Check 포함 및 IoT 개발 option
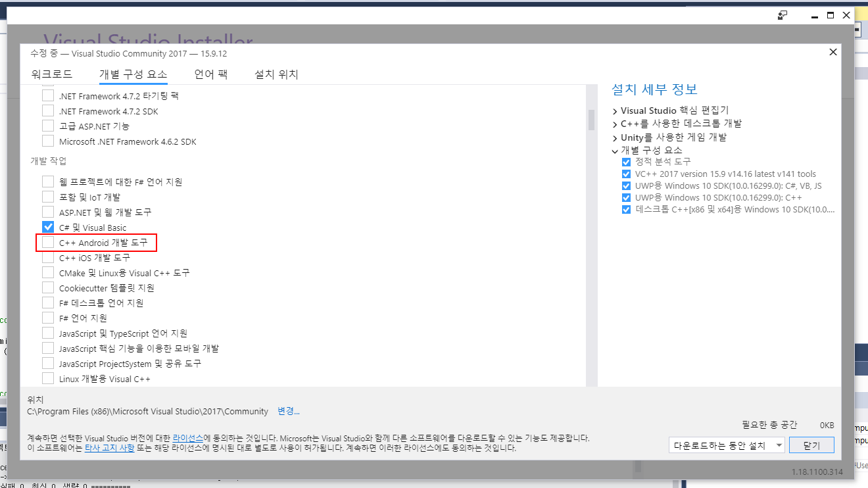 tap(48, 197)
